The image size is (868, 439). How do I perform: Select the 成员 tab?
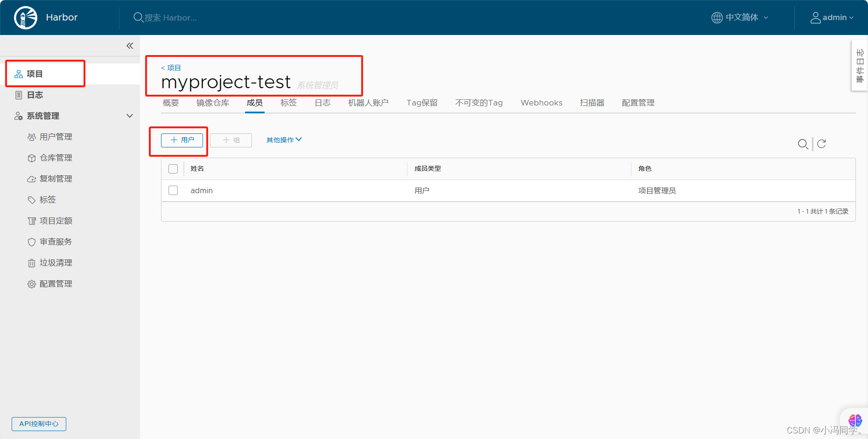(255, 103)
